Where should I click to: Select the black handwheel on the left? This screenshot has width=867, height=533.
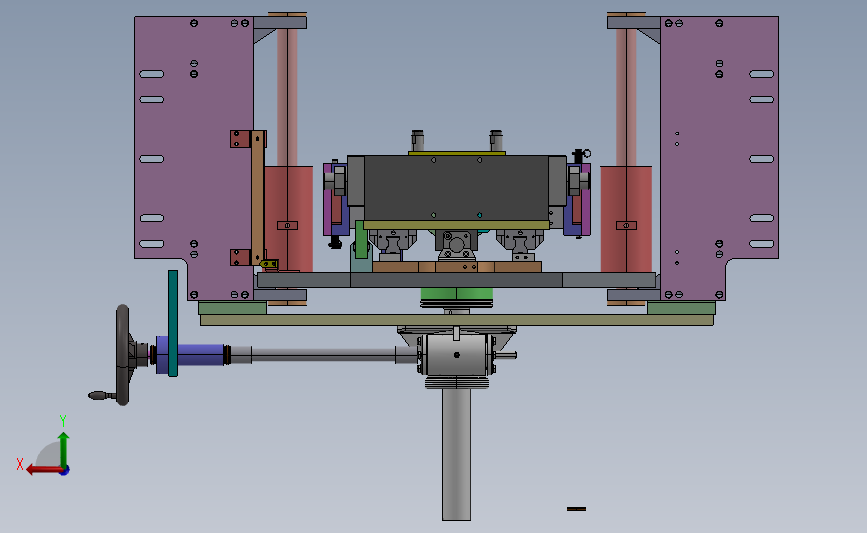[x=122, y=355]
